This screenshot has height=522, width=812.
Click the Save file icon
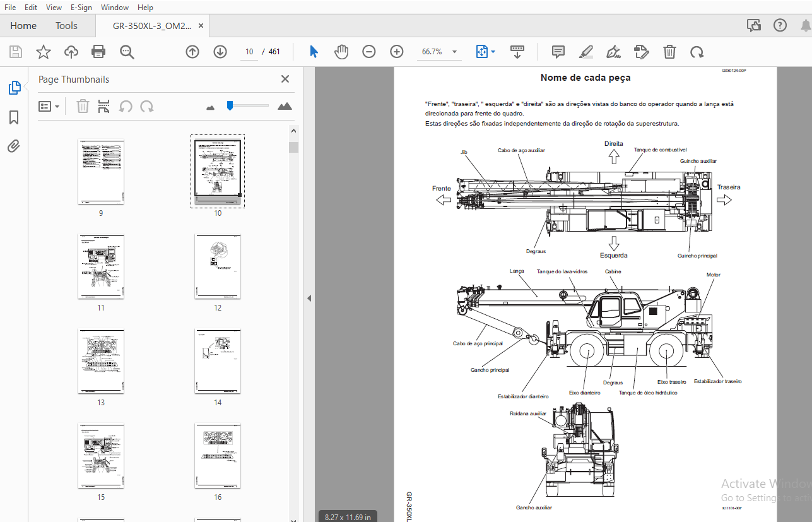(15, 52)
